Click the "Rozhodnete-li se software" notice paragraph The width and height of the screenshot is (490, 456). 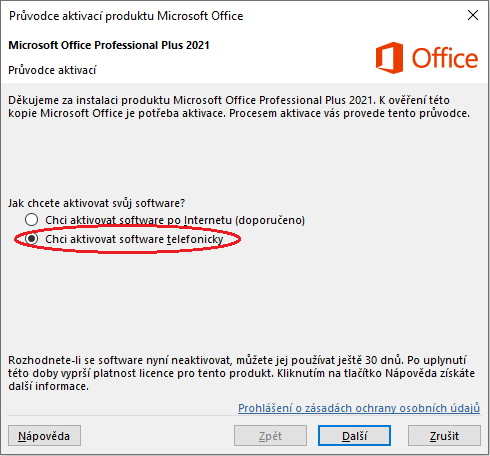[241, 373]
